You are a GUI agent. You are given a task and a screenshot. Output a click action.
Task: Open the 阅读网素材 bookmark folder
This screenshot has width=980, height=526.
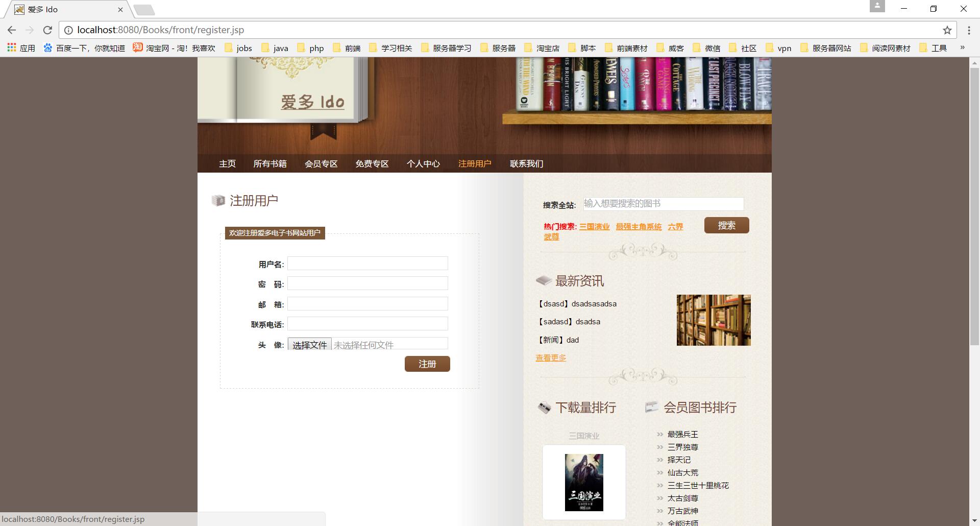pos(886,48)
